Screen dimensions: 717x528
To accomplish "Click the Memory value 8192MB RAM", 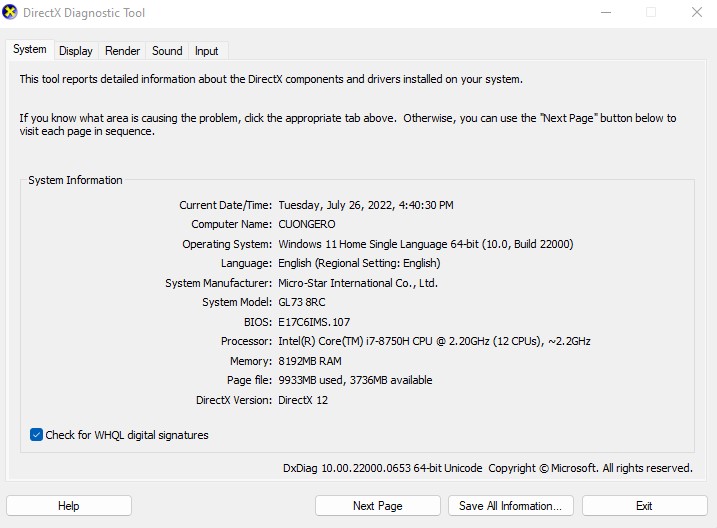I will [x=310, y=361].
